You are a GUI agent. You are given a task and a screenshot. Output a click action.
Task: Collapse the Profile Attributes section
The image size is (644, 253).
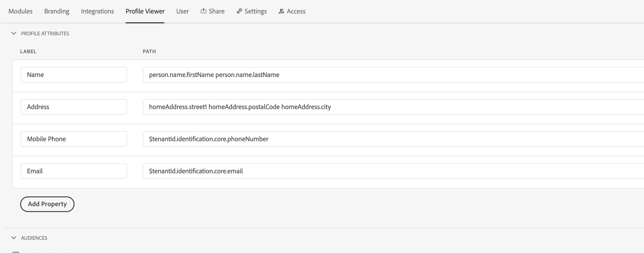(x=14, y=33)
